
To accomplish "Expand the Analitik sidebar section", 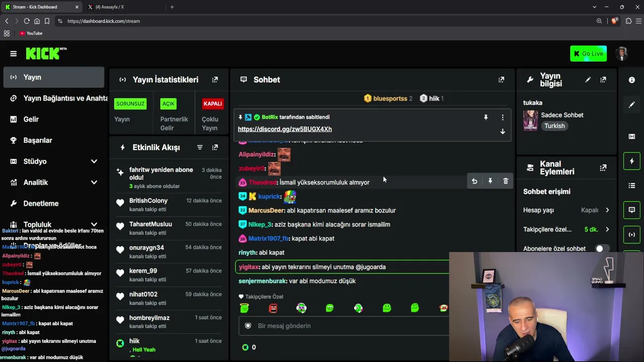I will tap(94, 183).
